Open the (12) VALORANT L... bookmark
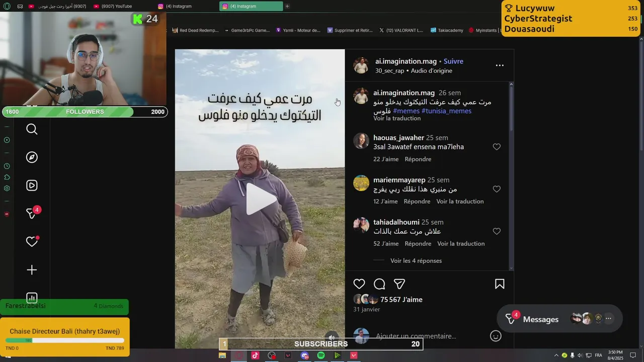The image size is (644, 362). tap(401, 30)
